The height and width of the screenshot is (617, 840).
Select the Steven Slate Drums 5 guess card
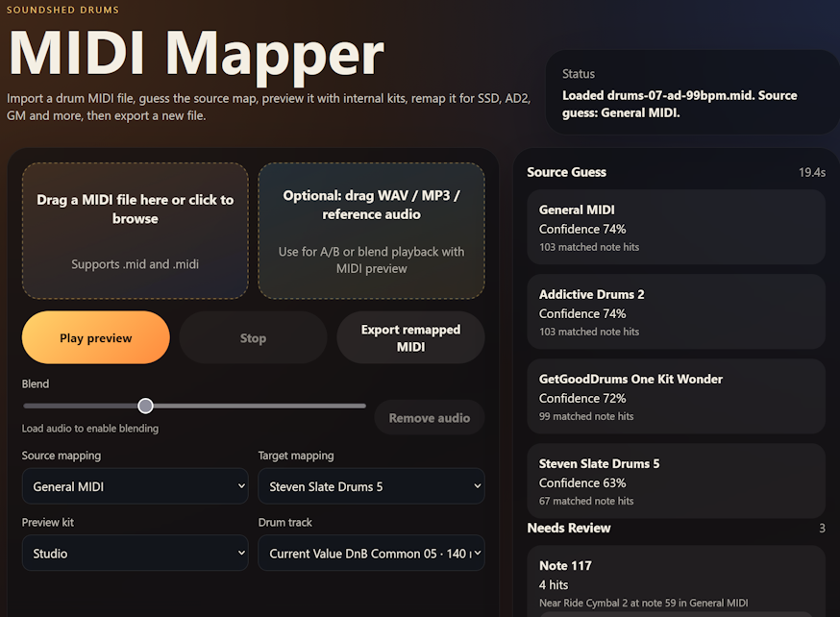coord(676,481)
